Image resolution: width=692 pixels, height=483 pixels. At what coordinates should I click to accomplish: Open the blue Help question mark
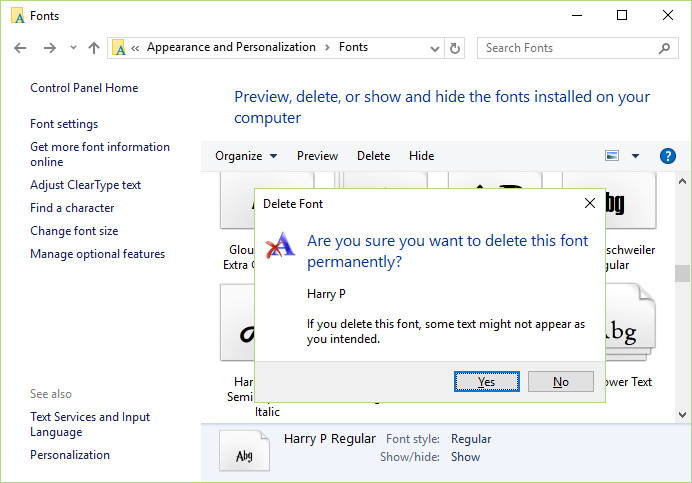click(667, 156)
